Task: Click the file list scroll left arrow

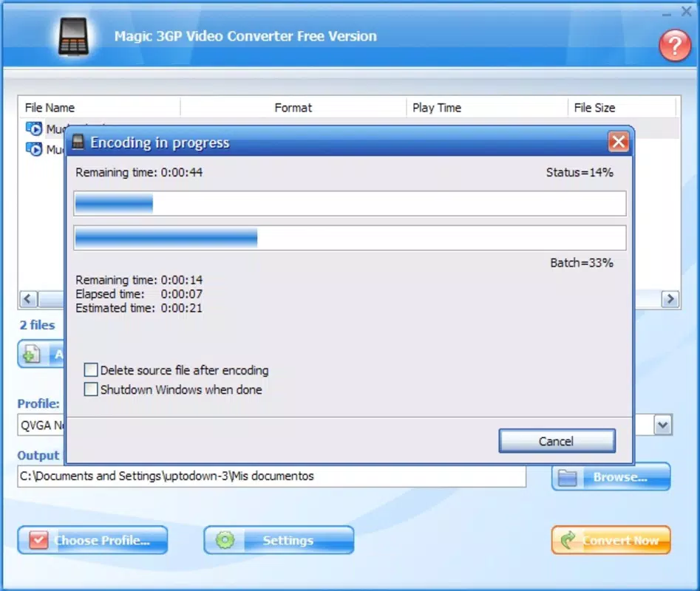Action: coord(28,299)
